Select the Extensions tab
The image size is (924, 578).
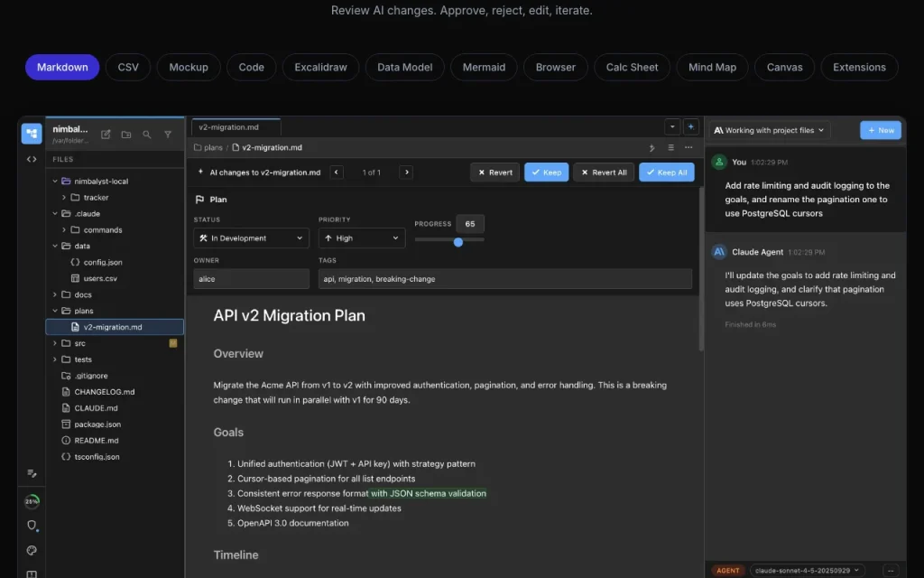859,67
